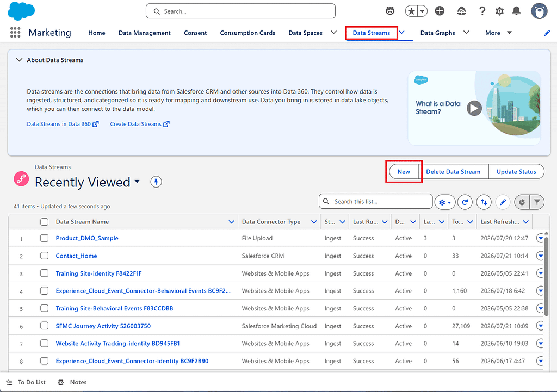Click the inline edit pencil button
The image size is (557, 392).
coord(503,202)
